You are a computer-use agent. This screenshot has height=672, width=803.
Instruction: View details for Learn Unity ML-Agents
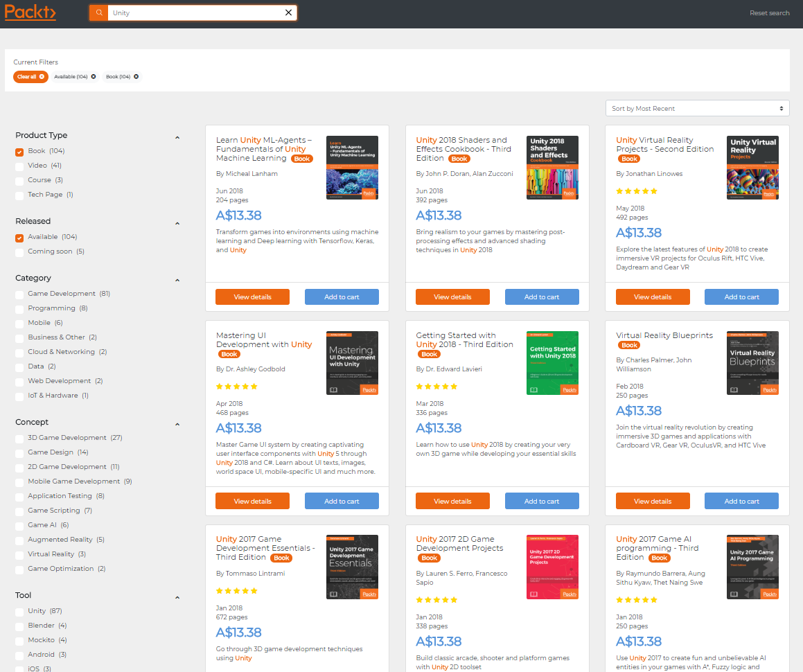pyautogui.click(x=252, y=297)
